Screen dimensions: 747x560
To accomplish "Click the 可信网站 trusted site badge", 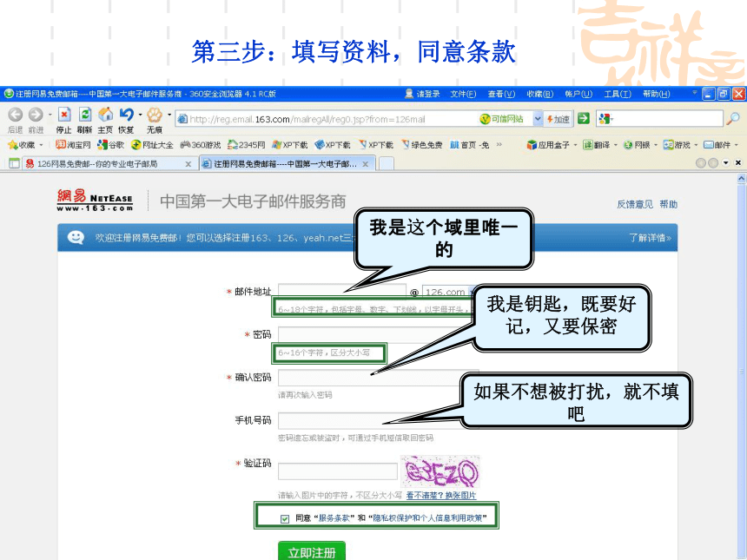I will tap(502, 119).
